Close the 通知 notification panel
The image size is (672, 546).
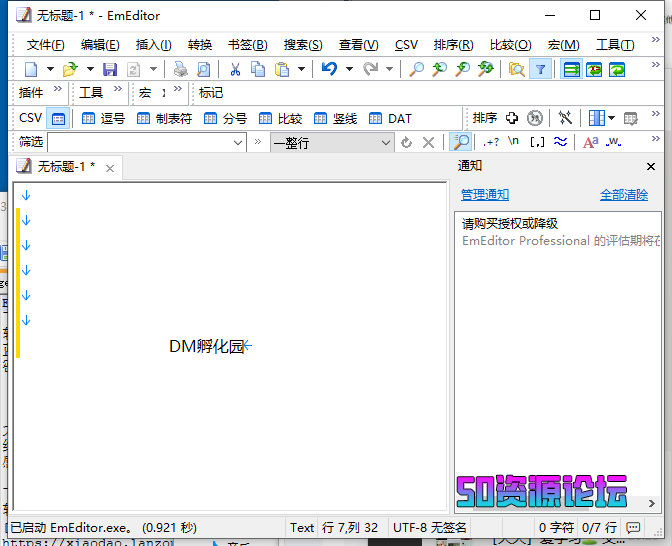pyautogui.click(x=651, y=166)
